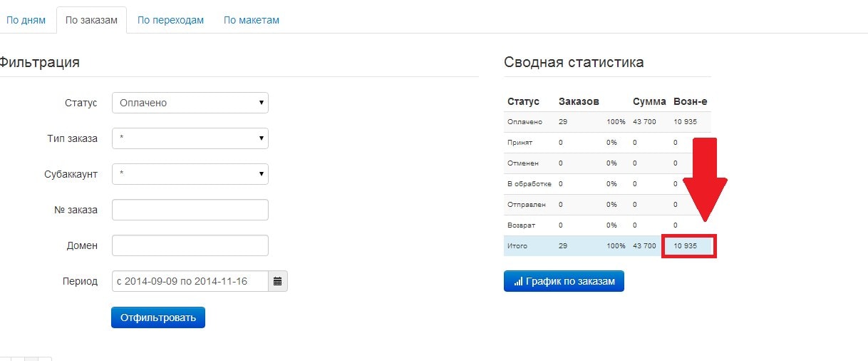Screen dimensions: 868x361
Task: Click the Заказов column header
Action: coord(579,101)
